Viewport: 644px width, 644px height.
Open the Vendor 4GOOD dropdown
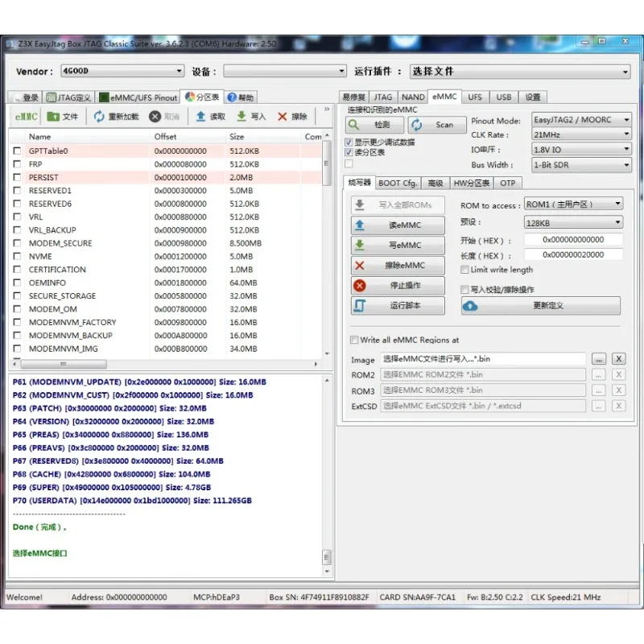pyautogui.click(x=122, y=72)
